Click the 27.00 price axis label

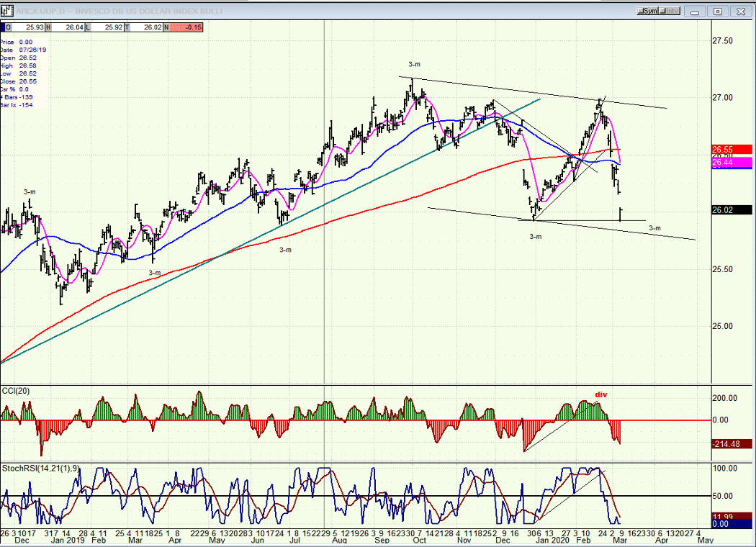pyautogui.click(x=722, y=98)
